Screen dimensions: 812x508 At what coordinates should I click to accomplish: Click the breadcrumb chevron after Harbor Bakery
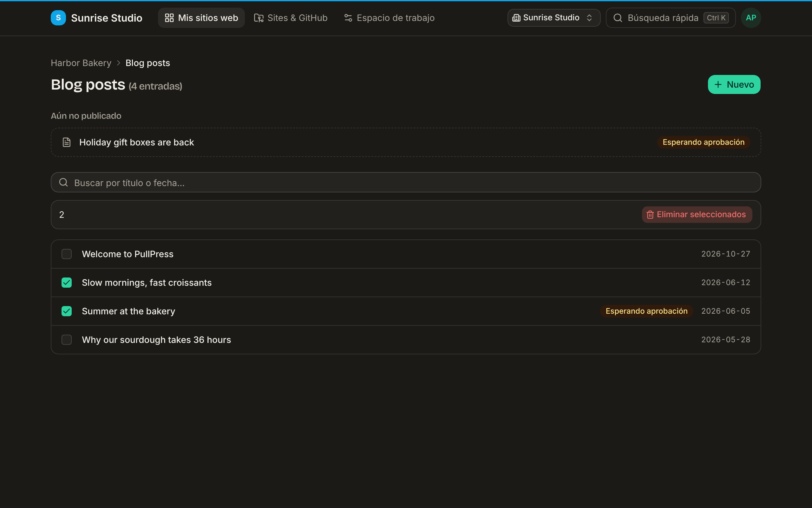coord(118,63)
